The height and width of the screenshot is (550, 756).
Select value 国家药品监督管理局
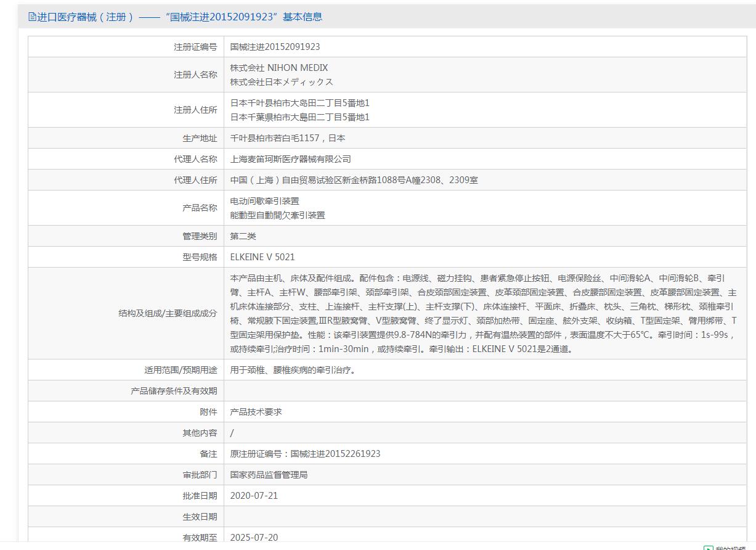[x=269, y=475]
